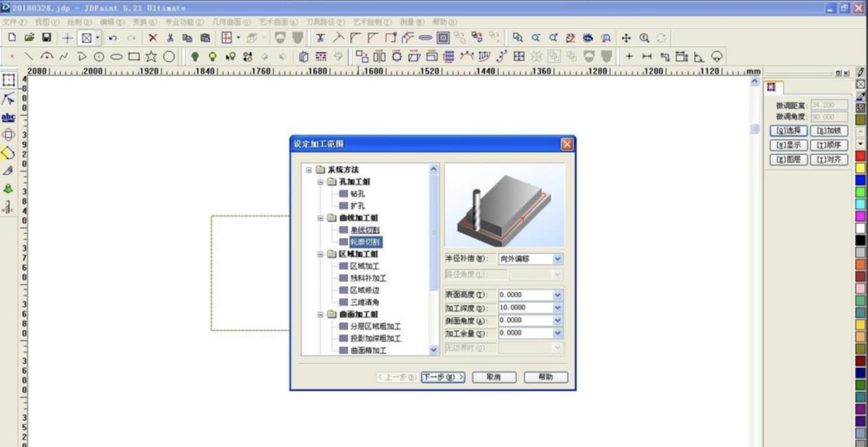Open the 加工深度 dropdown arrow

[557, 308]
